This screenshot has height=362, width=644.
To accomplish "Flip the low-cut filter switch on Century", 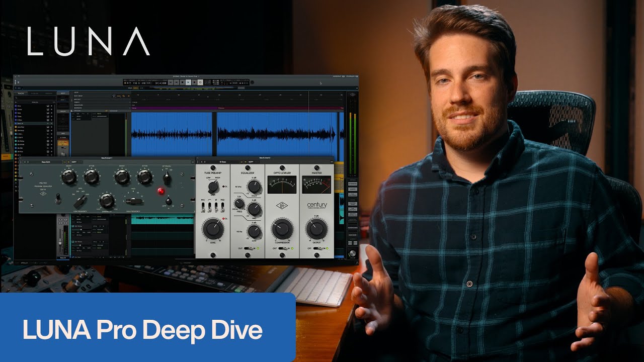I will 209,207.
